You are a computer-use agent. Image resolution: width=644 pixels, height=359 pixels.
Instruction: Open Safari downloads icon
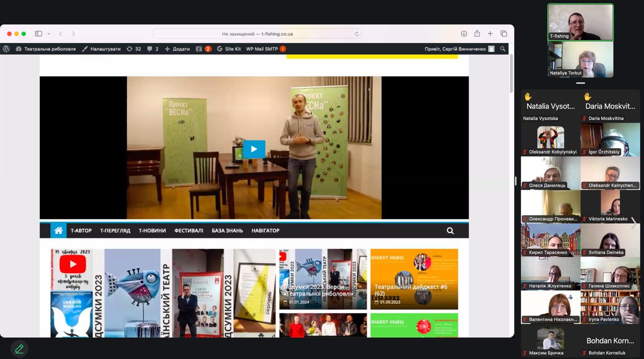[x=464, y=34]
